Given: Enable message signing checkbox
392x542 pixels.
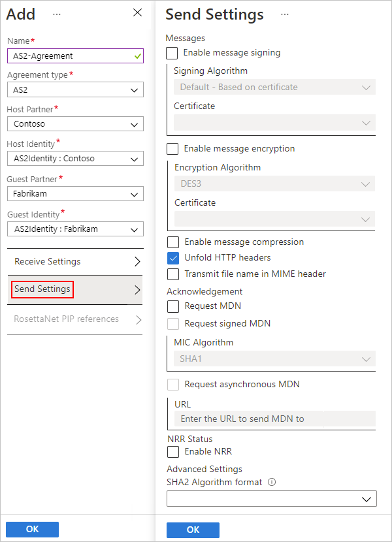Looking at the screenshot, I should pos(172,53).
